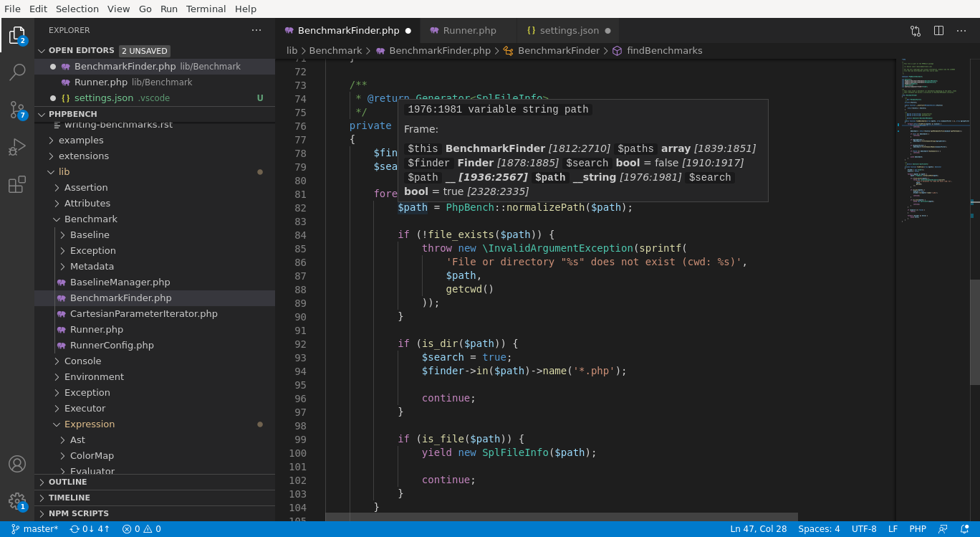Switch to the Runner.php tab
980x537 pixels.
click(469, 31)
